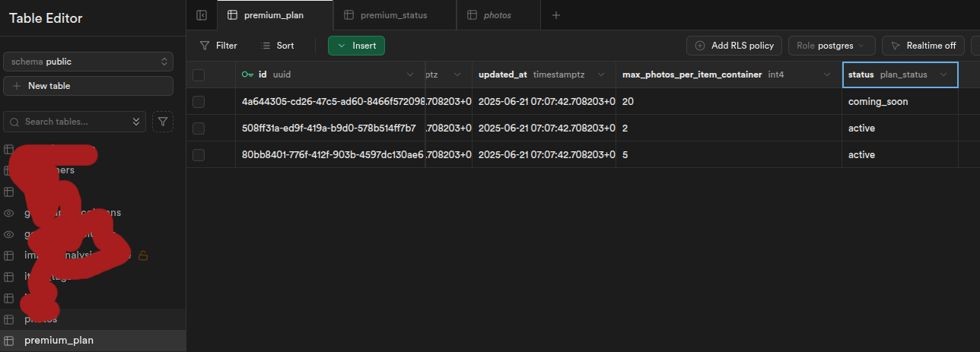Click the New table button

[x=88, y=86]
